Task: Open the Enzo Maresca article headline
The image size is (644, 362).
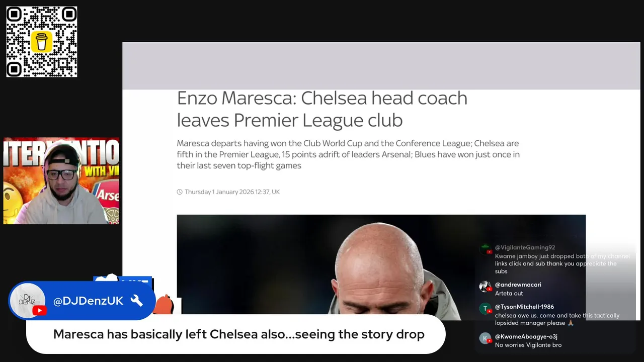Action: (322, 109)
